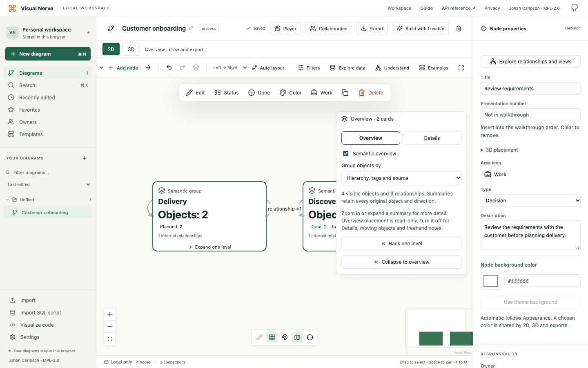The width and height of the screenshot is (588, 368).
Task: Open Favorites in the sidebar
Action: (48, 110)
